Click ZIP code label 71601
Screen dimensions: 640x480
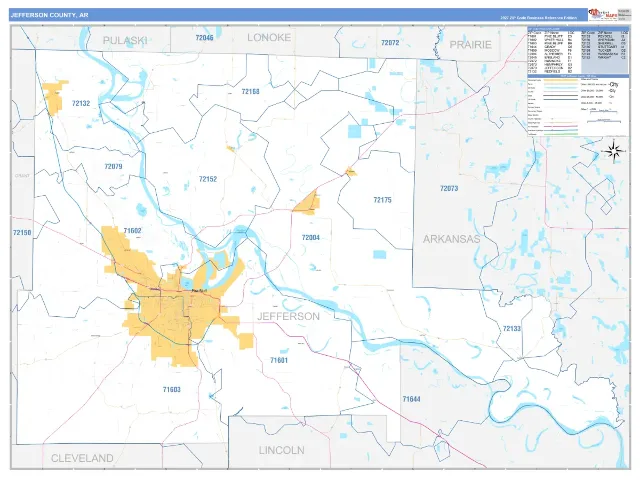pyautogui.click(x=279, y=360)
